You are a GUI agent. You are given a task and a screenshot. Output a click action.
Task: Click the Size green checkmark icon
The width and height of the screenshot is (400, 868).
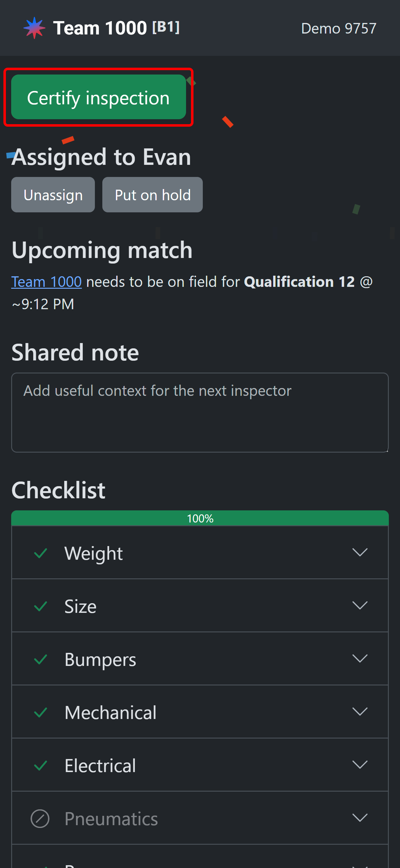click(x=40, y=606)
